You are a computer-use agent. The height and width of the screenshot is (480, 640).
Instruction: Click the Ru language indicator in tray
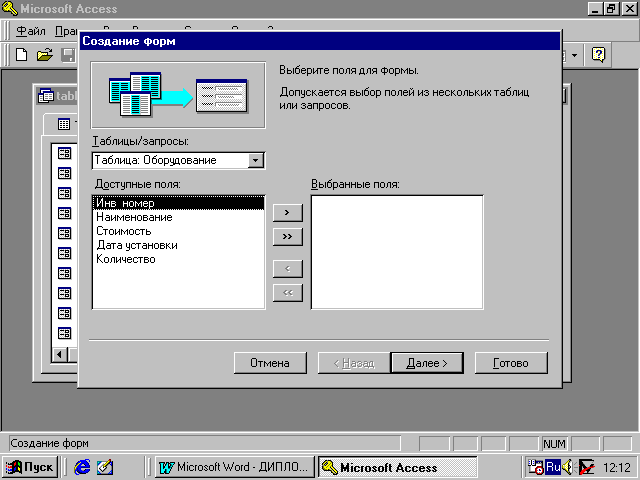pos(552,467)
